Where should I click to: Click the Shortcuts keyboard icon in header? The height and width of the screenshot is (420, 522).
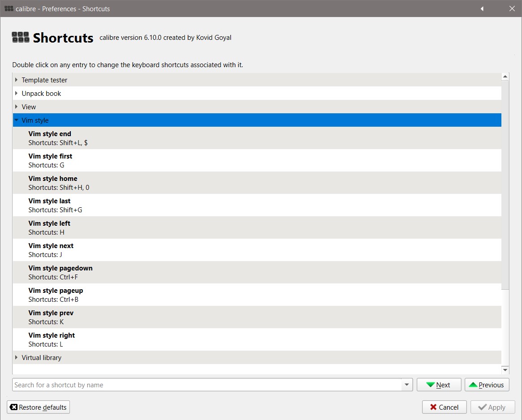21,38
